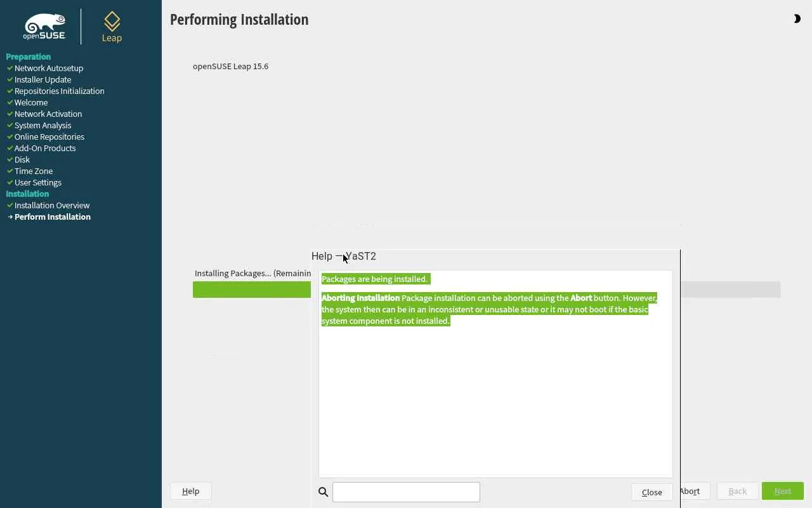The width and height of the screenshot is (812, 508).
Task: Click the checkmark icon beside Time Zone
Action: click(x=10, y=171)
